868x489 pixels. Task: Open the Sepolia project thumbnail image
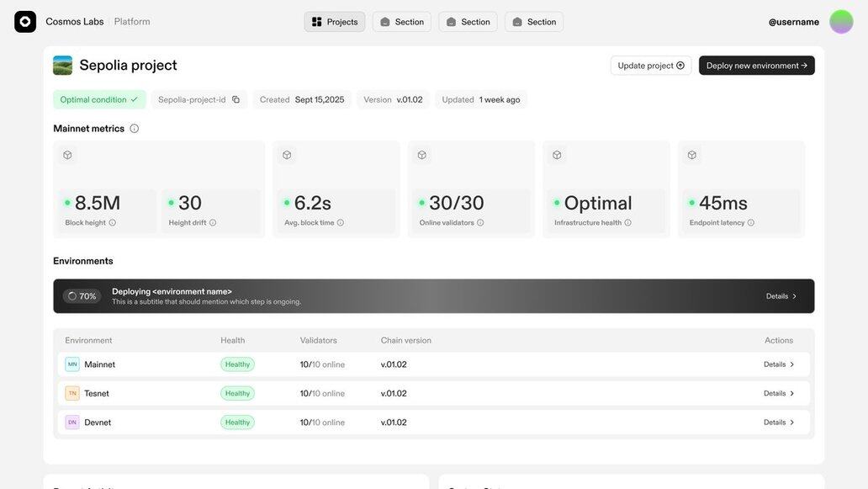point(62,66)
